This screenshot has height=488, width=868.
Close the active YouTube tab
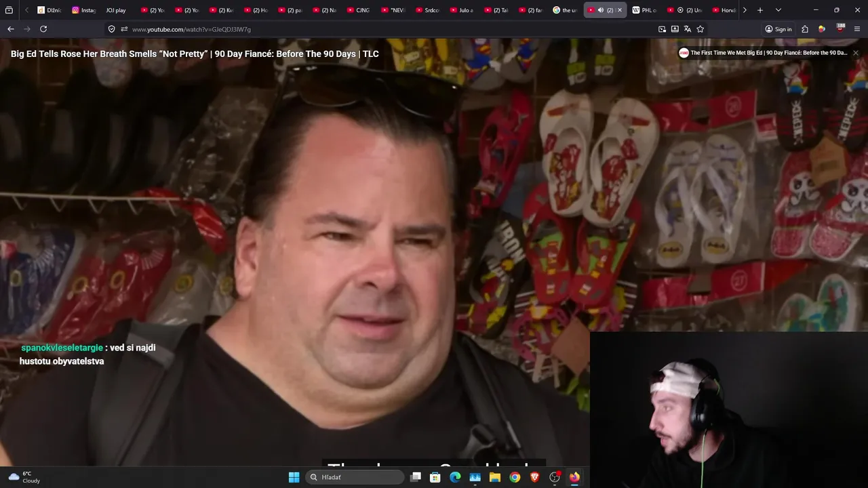tap(619, 10)
